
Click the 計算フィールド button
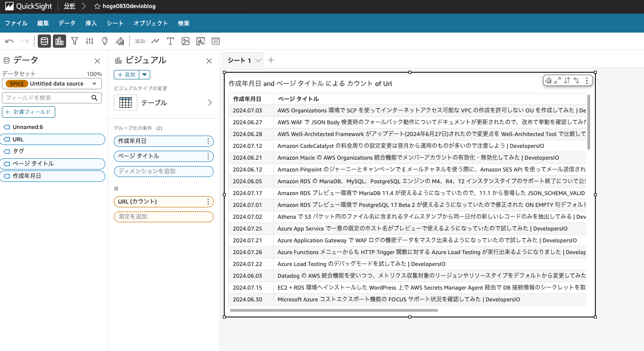point(29,112)
